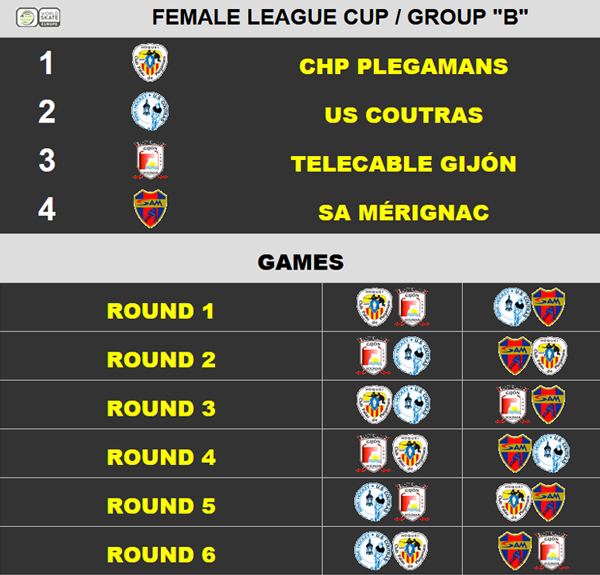Screen dimensions: 600x575
Task: Open the SA MÉRIGNAC team name
Action: (404, 212)
